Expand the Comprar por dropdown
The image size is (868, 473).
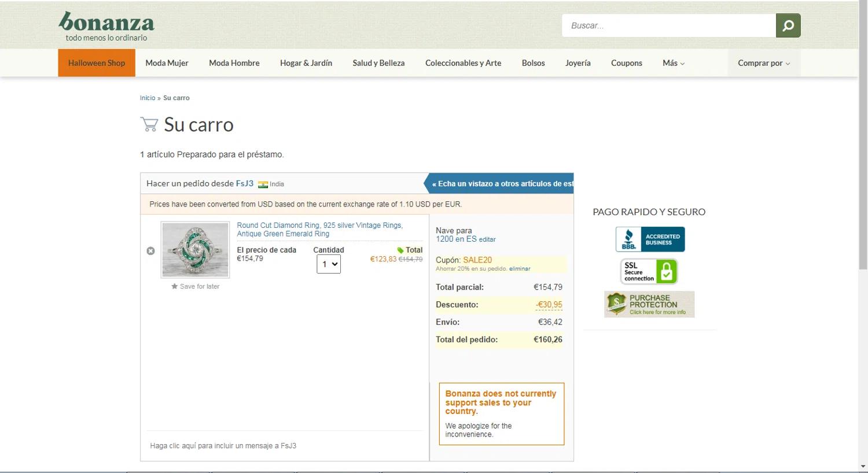click(764, 63)
